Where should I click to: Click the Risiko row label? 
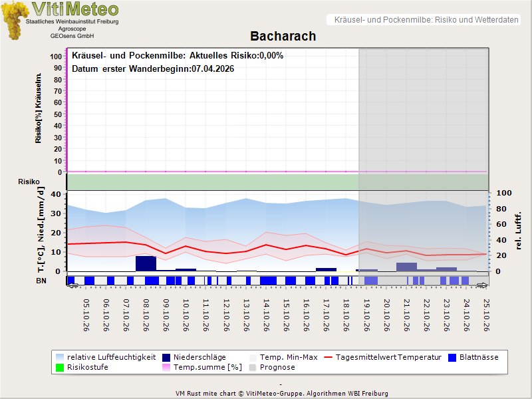pos(29,182)
